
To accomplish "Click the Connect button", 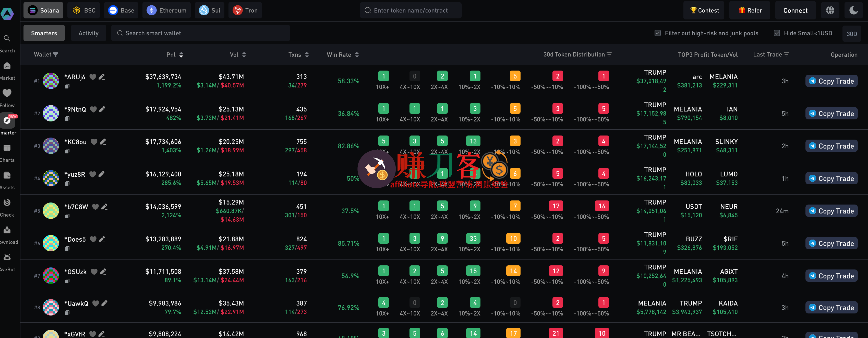I will click(x=795, y=10).
